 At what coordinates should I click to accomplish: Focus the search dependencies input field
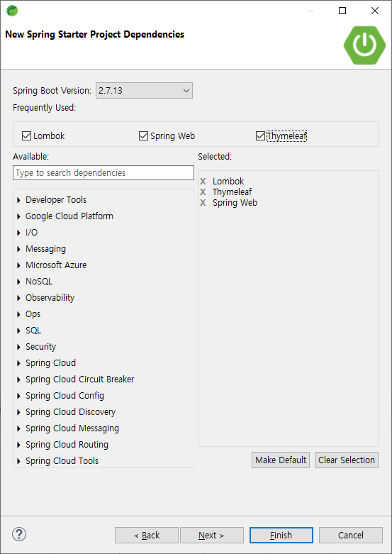click(103, 173)
